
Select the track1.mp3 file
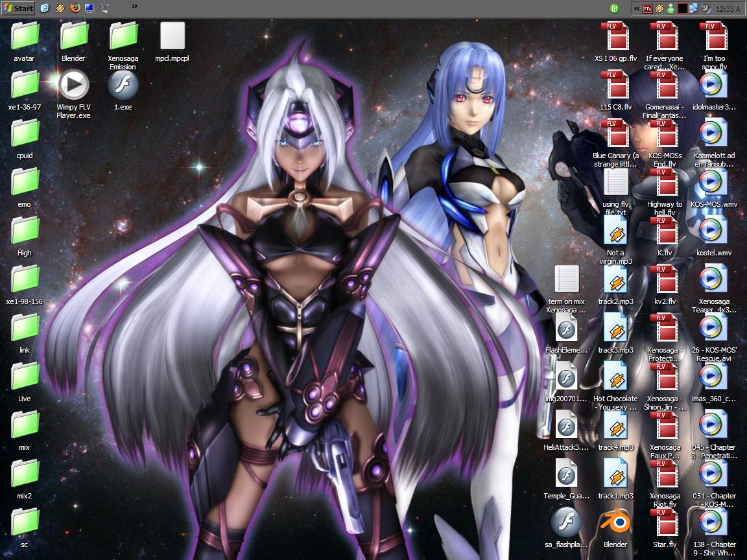[615, 480]
